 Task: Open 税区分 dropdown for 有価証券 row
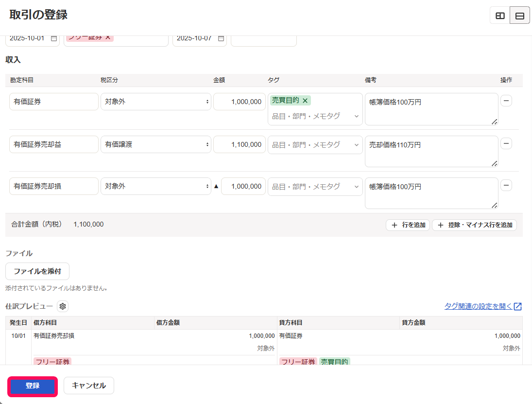pos(156,102)
